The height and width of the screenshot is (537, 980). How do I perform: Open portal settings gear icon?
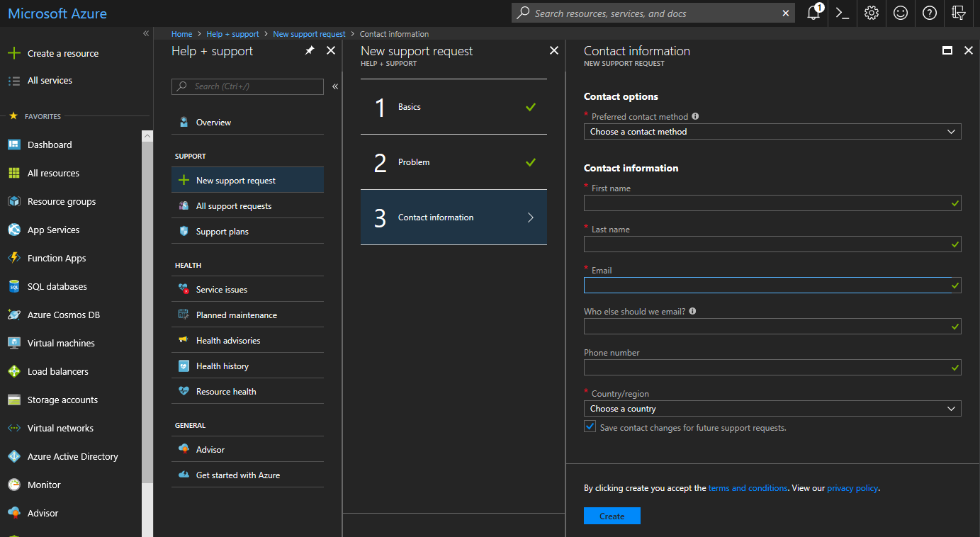pyautogui.click(x=872, y=13)
